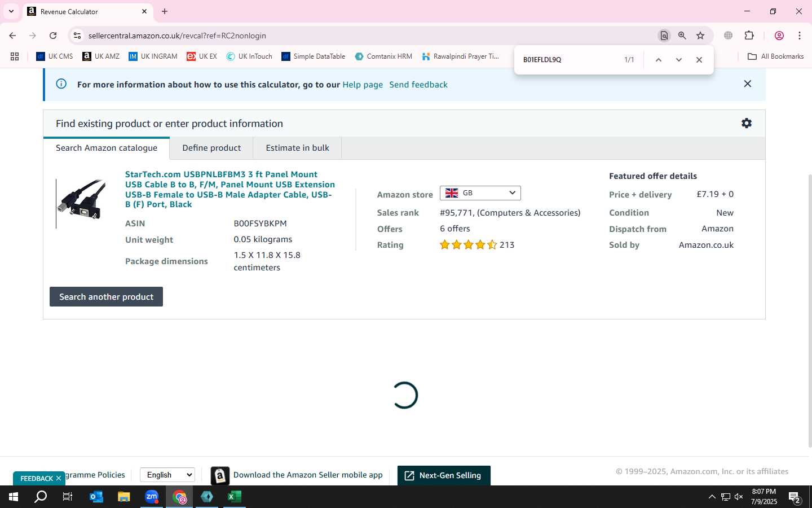Image resolution: width=812 pixels, height=508 pixels.
Task: Click Download the Amazon Seller mobile app
Action: [308, 475]
